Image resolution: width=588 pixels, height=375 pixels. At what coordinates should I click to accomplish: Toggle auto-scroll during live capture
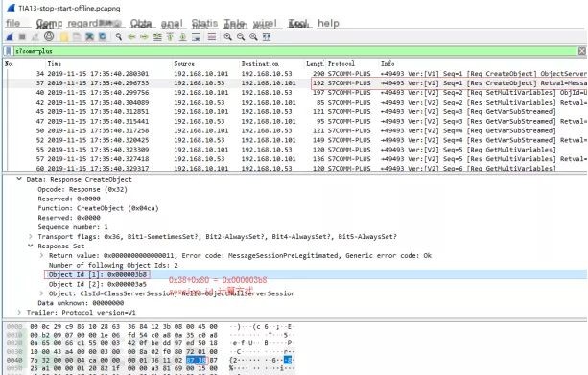(x=196, y=36)
